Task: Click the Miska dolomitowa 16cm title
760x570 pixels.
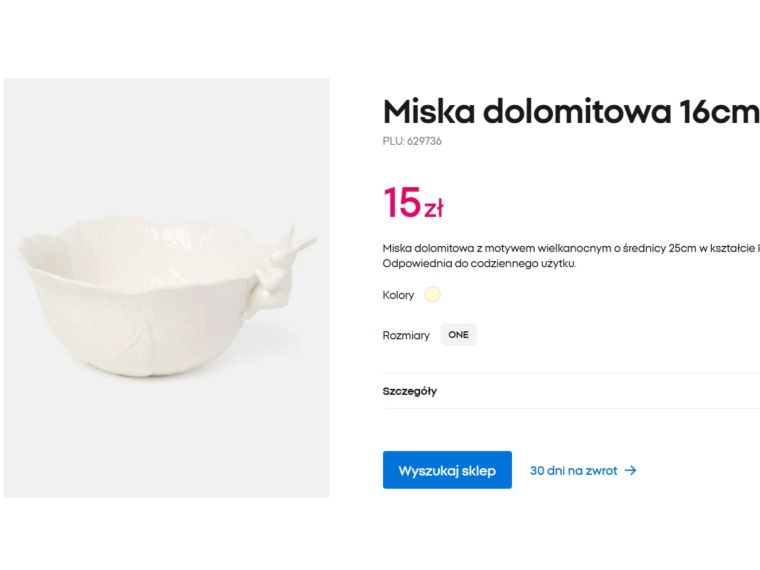Action: pyautogui.click(x=570, y=111)
